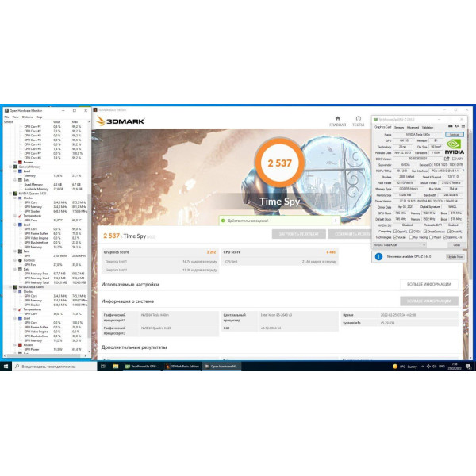Click the Windows taskbar search box
476x476 pixels.
point(55,367)
